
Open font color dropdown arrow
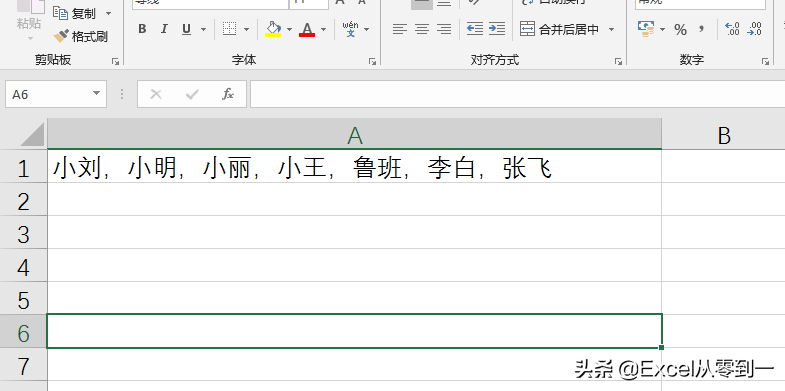[x=323, y=30]
